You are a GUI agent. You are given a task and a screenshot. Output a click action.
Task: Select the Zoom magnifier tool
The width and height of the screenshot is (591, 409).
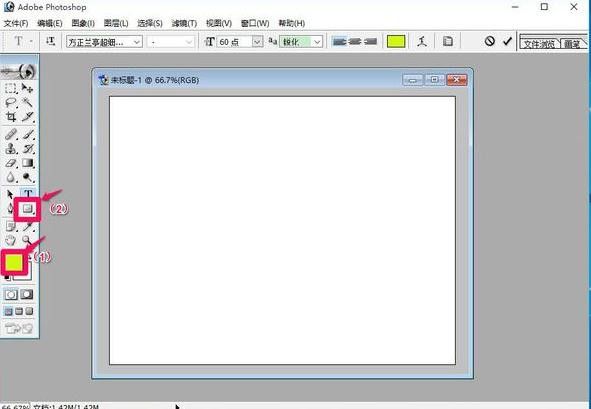coord(27,240)
